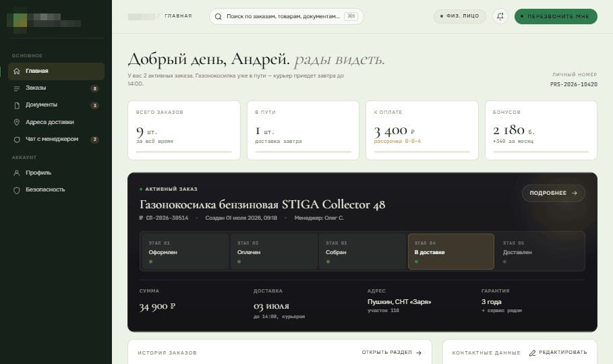Click the Создан 01 июля 2026 date text
The height and width of the screenshot is (364, 613).
241,218
